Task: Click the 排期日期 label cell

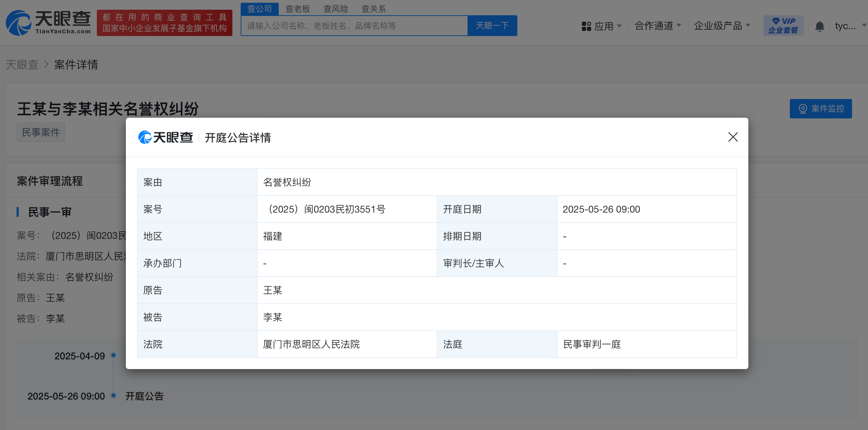Action: pyautogui.click(x=497, y=236)
